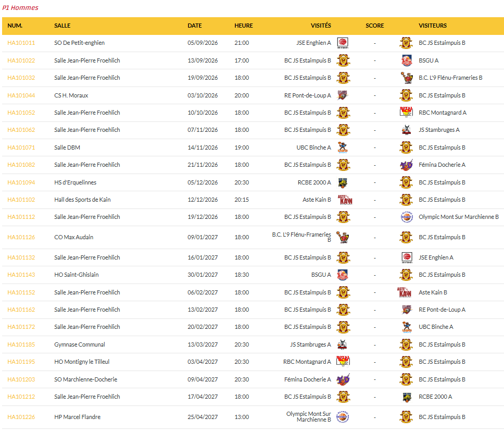
Task: Click JSE Enghien A logo in first row
Action: coord(343,43)
